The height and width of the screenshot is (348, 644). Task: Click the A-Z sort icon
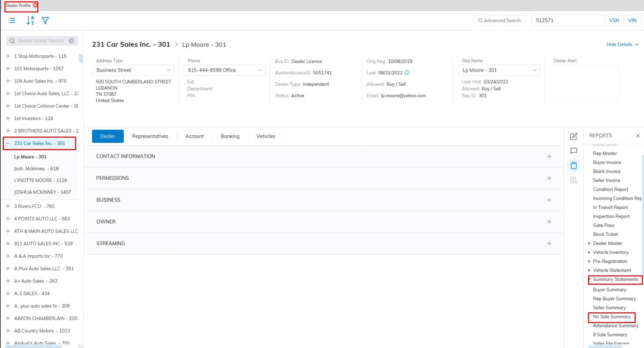coord(30,21)
